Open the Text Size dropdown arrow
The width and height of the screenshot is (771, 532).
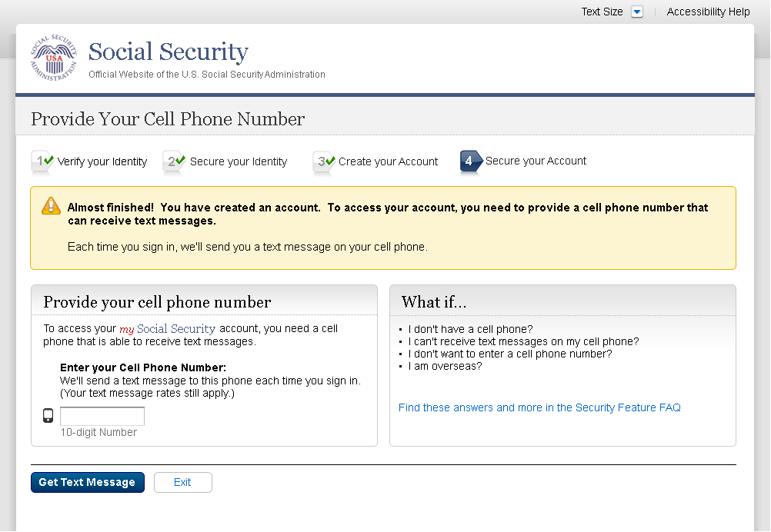point(636,12)
